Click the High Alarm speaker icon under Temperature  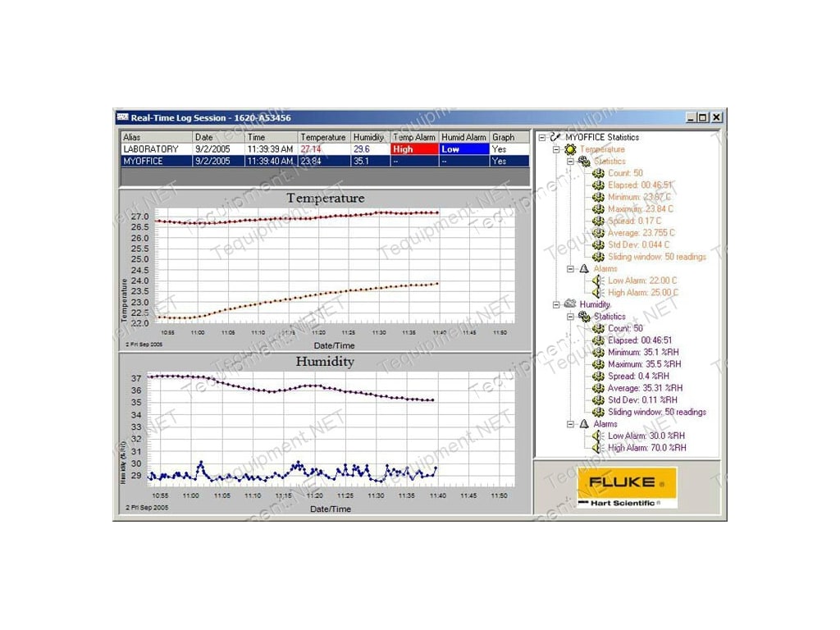coord(596,292)
